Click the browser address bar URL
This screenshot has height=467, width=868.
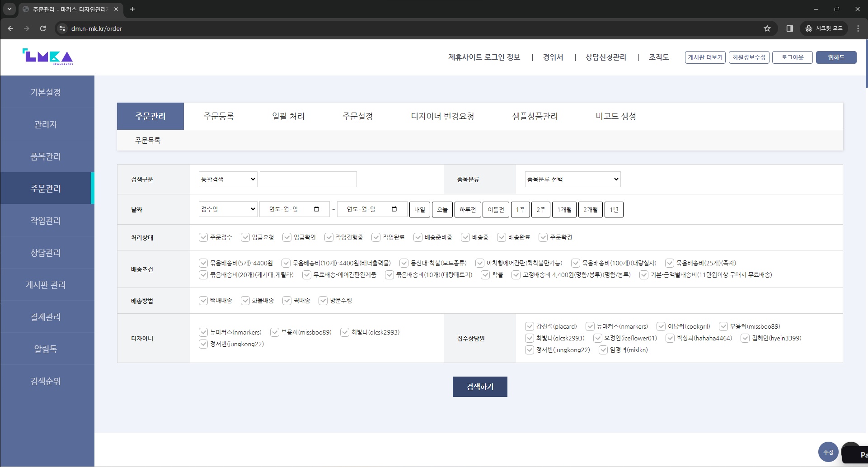tap(97, 28)
